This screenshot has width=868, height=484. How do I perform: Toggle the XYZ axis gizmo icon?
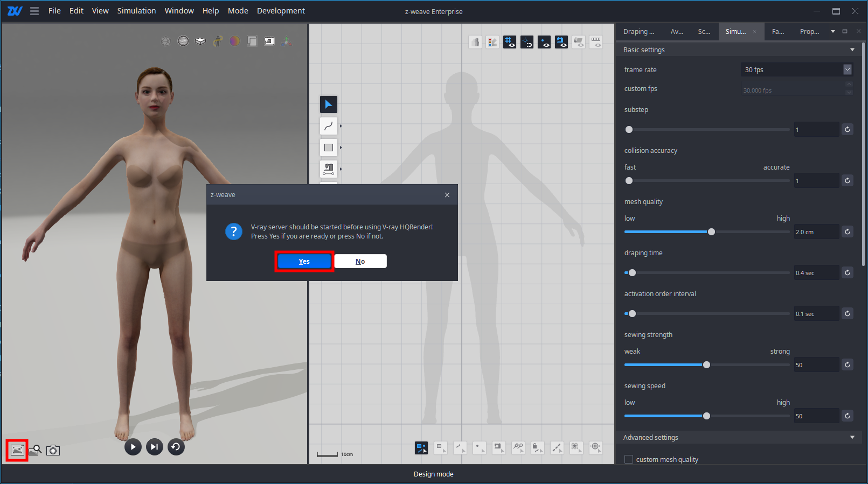click(x=287, y=41)
